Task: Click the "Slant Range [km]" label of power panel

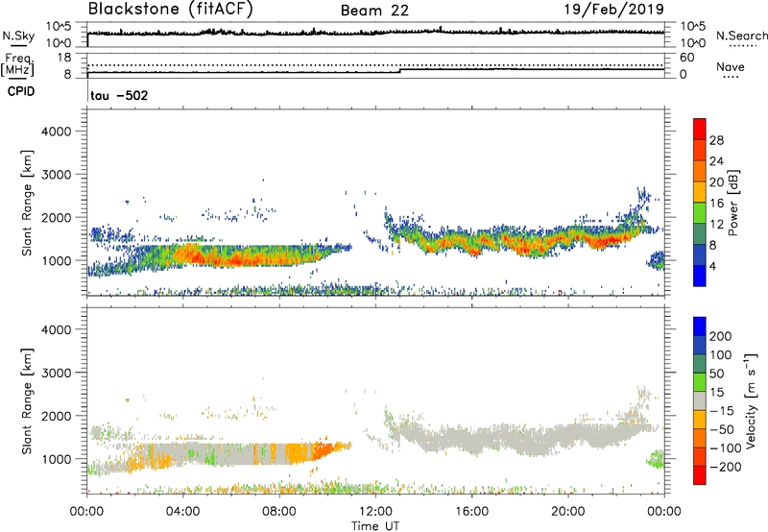Action: [x=27, y=203]
